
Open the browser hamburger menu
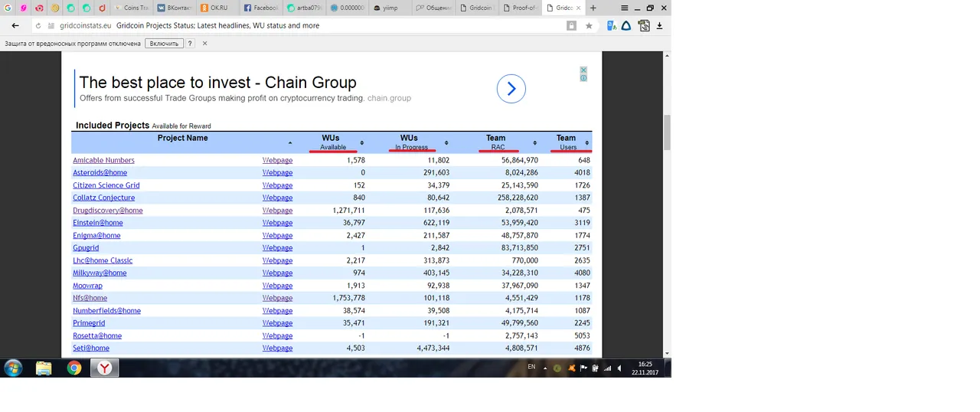(625, 8)
